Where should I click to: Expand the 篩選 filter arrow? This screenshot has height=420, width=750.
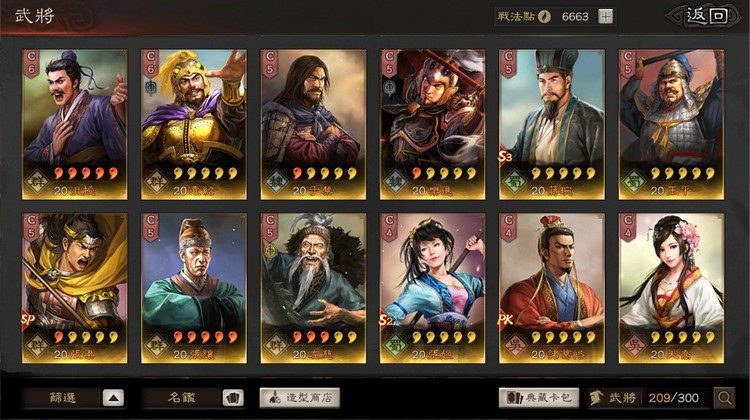[113, 398]
